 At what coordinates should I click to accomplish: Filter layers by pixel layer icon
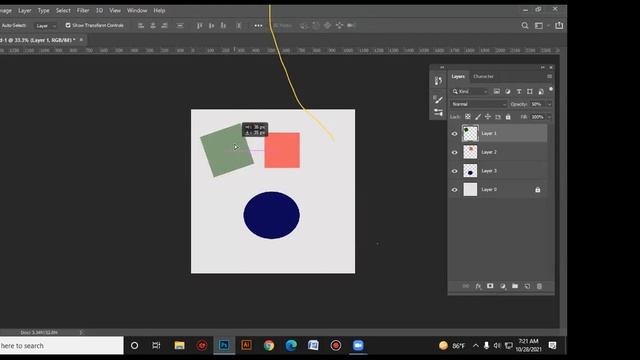coord(497,91)
